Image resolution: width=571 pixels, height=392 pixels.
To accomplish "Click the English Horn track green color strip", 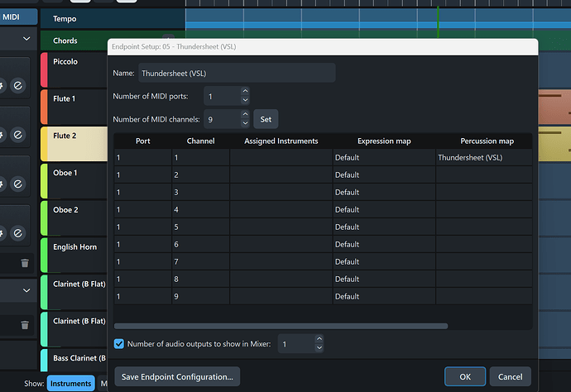I will click(x=44, y=256).
